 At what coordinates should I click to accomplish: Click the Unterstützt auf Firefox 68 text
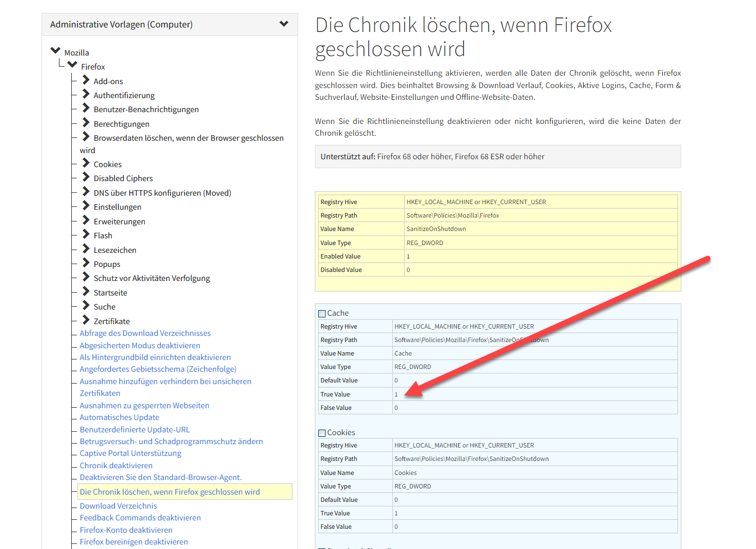(432, 156)
